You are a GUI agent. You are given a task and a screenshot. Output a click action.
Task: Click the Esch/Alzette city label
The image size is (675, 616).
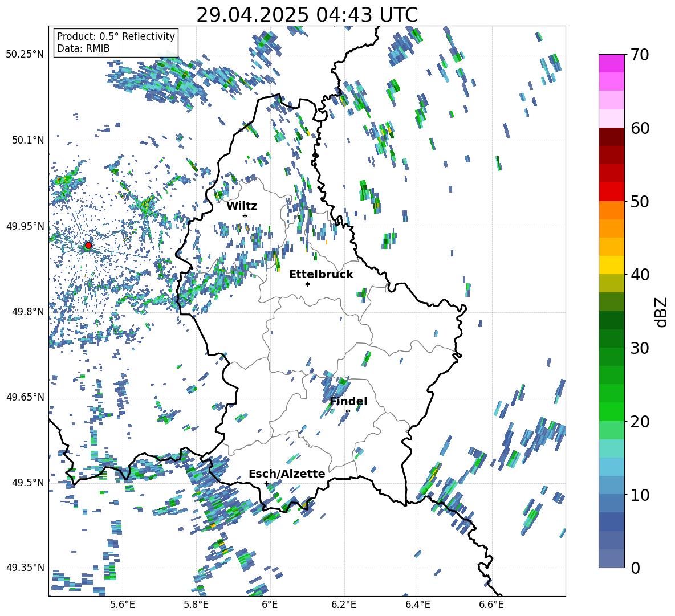point(287,474)
